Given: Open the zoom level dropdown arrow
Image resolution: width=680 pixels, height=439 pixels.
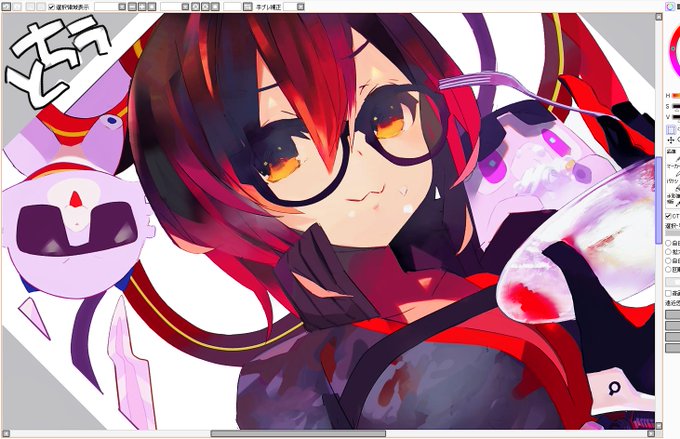Looking at the screenshot, I should (x=122, y=7).
